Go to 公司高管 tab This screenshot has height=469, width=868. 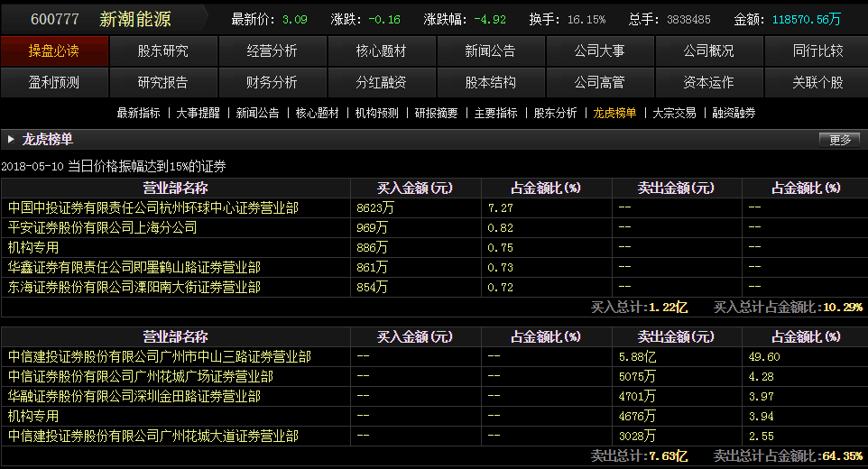coord(599,82)
